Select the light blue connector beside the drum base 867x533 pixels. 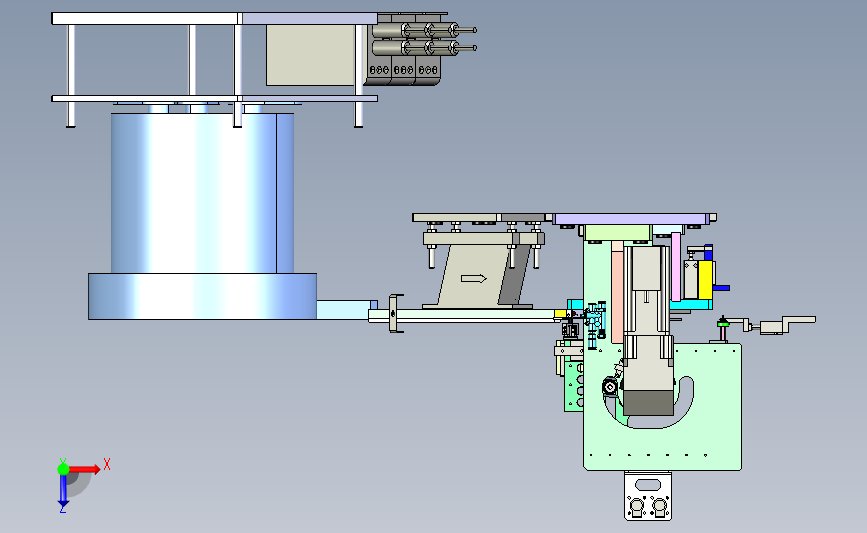click(347, 310)
